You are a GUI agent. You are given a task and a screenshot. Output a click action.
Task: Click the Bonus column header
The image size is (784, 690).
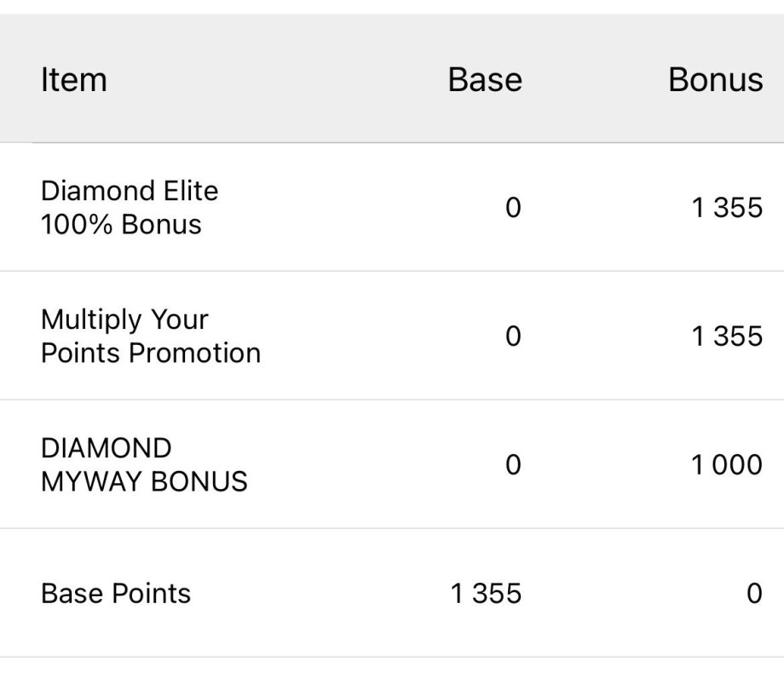[715, 80]
